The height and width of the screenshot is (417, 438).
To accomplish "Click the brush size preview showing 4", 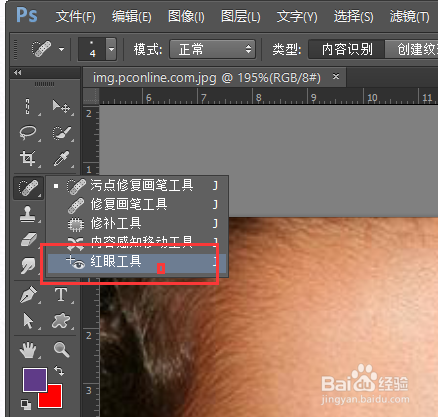I will pos(92,49).
